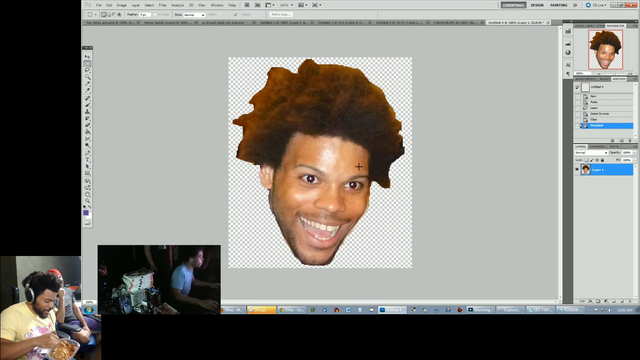Set history brush source at New state
The height and width of the screenshot is (360, 640).
click(577, 96)
